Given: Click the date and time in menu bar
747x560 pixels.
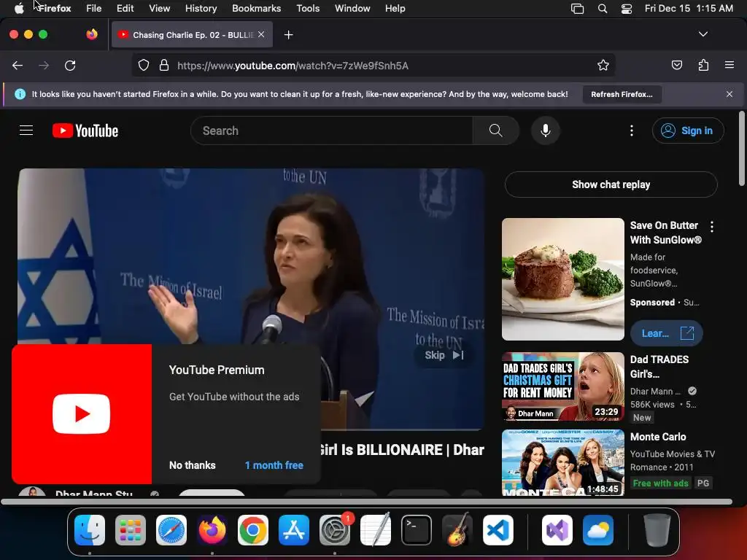Looking at the screenshot, I should [689, 9].
